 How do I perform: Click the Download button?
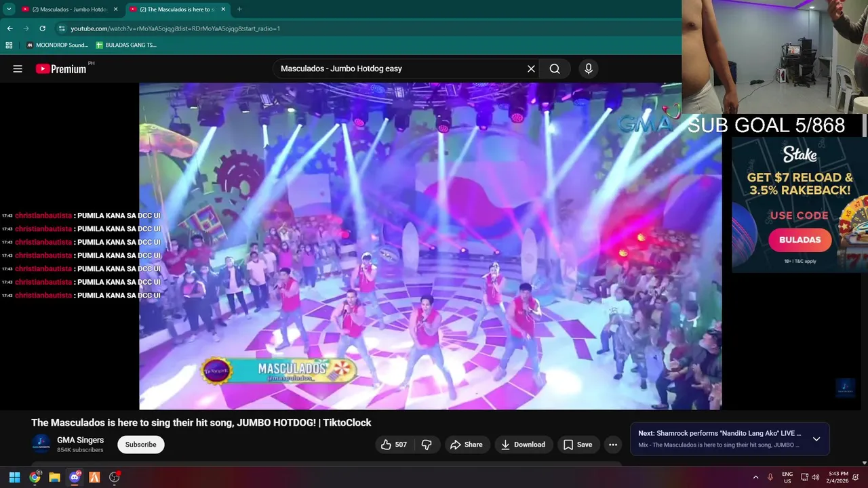tap(523, 445)
